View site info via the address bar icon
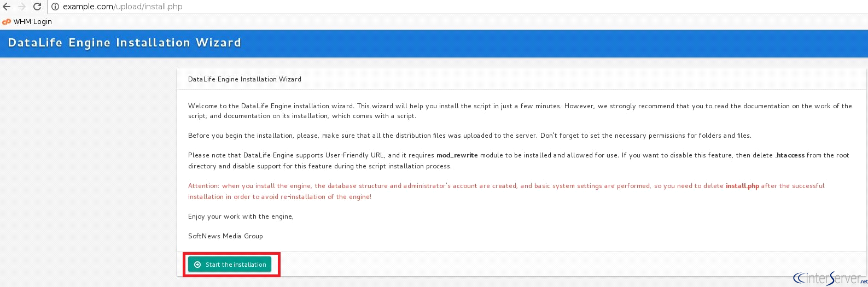This screenshot has width=868, height=287. (x=55, y=7)
